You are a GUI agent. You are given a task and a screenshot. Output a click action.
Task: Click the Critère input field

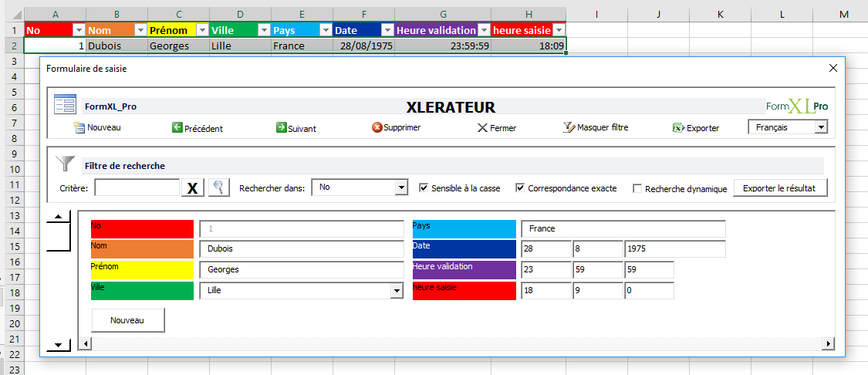coord(137,187)
